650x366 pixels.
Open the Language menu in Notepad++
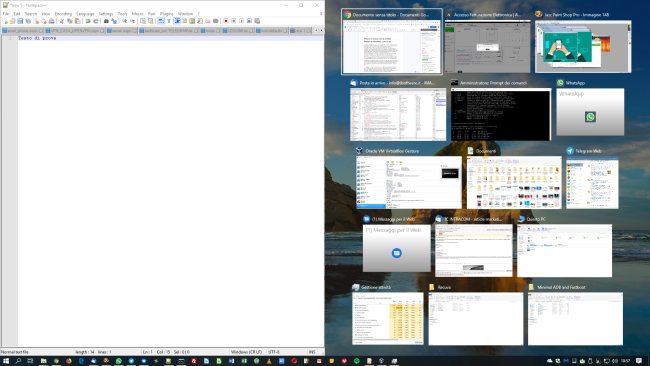tap(85, 14)
